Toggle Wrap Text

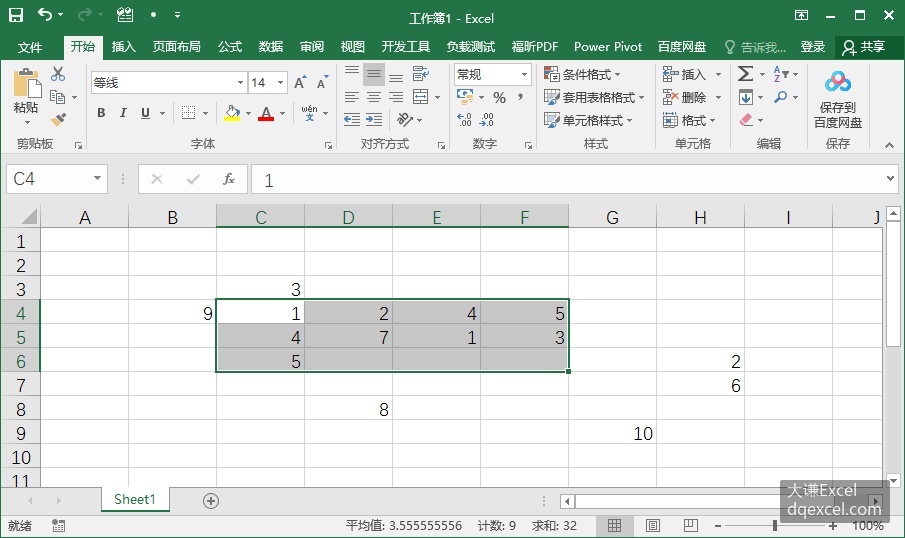[x=421, y=73]
